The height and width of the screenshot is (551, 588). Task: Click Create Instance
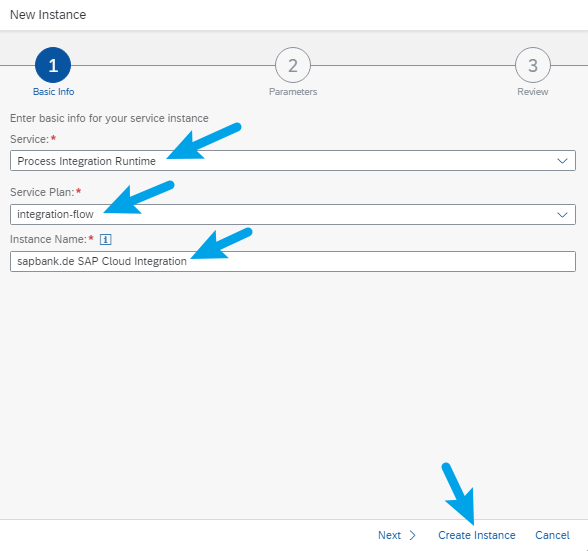[477, 535]
